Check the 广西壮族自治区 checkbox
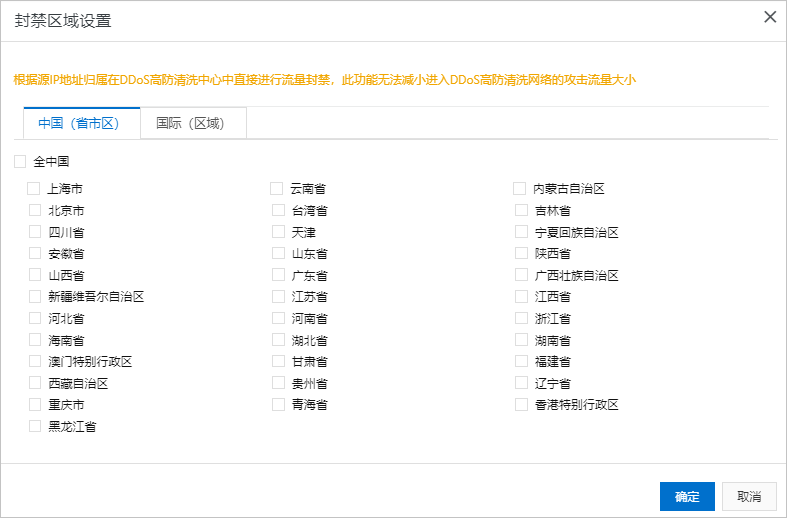The height and width of the screenshot is (518, 787). (521, 275)
